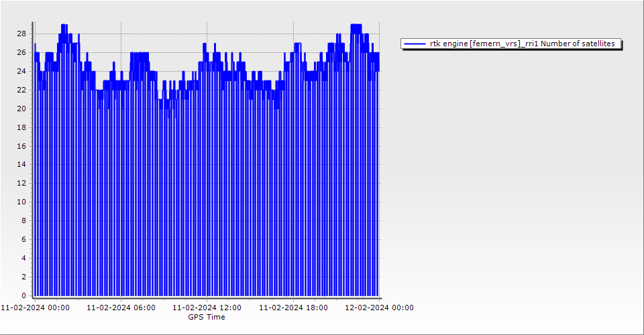This screenshot has width=644, height=335.
Task: Click the y-axis tick label 2
Action: pos(23,277)
